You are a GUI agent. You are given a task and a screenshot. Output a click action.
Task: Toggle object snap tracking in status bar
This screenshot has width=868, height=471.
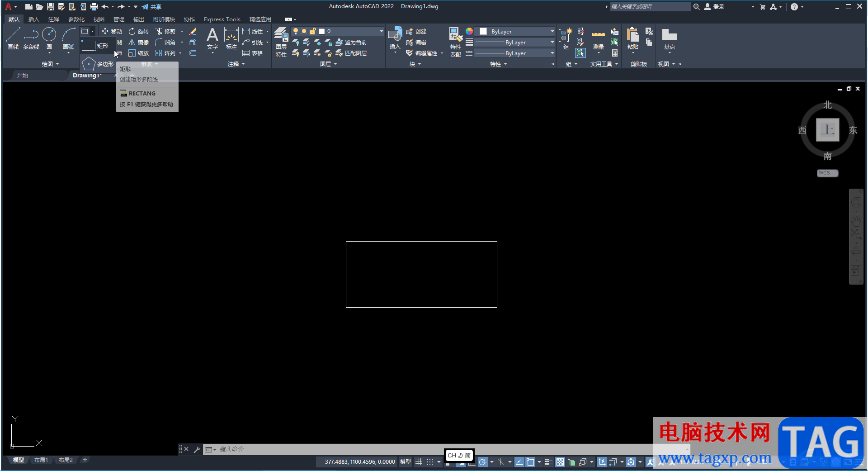tap(519, 462)
